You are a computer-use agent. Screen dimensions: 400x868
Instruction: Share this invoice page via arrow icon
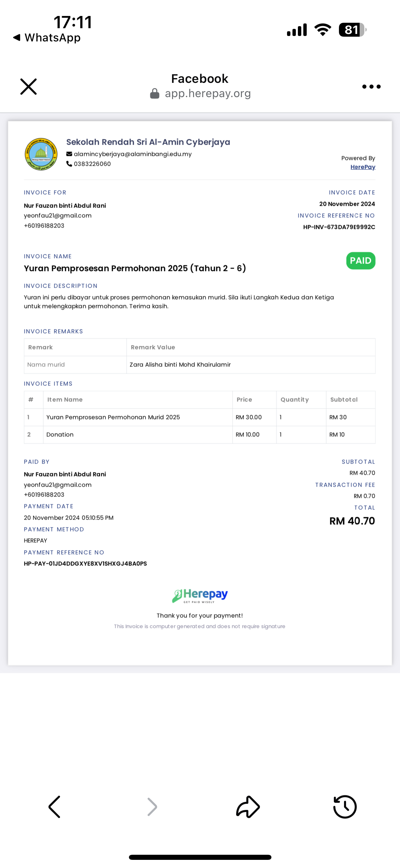click(248, 807)
